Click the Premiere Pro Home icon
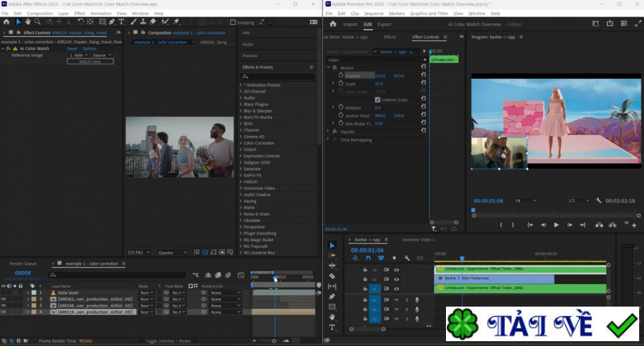This screenshot has height=346, width=644. tap(332, 24)
